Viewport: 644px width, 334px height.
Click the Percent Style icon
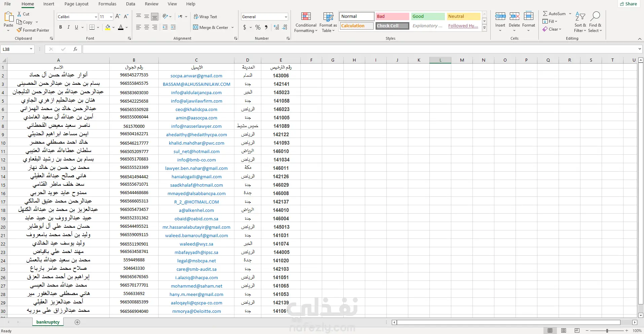[x=258, y=28]
